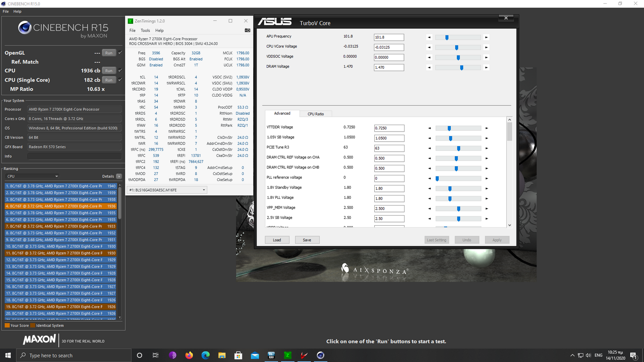Select ranking entry 9 at 3.68 GHz
This screenshot has width=644, height=362.
(x=61, y=240)
